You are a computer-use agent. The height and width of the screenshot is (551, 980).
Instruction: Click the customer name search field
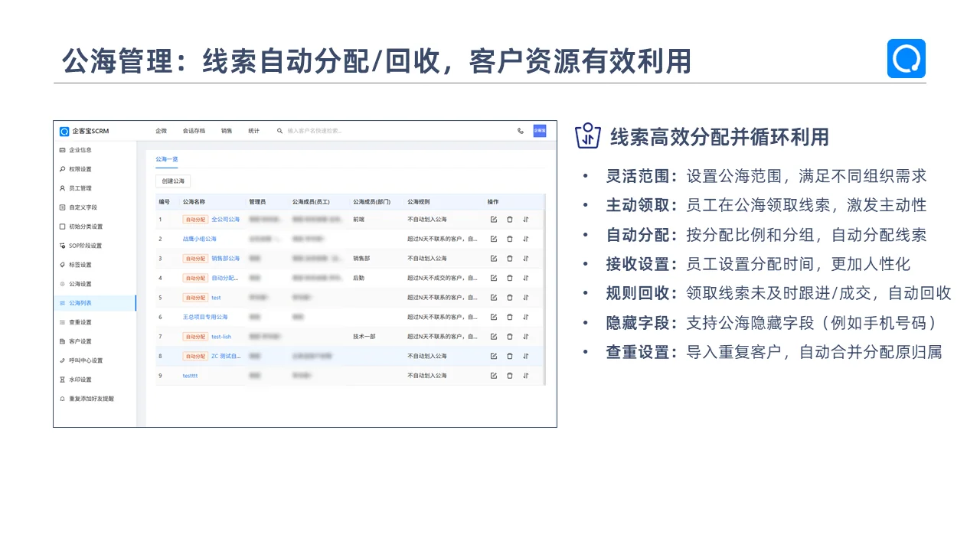(314, 131)
